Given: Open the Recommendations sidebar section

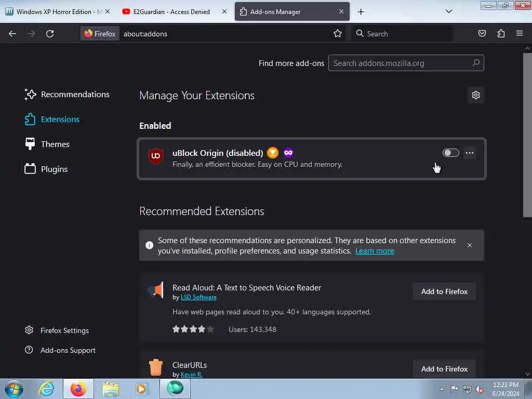Looking at the screenshot, I should 67,95.
